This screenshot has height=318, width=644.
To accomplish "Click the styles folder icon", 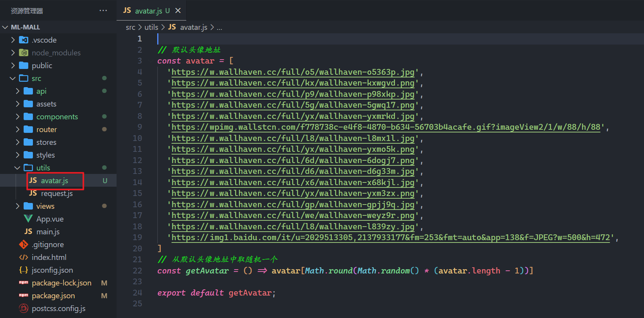I will tap(28, 155).
